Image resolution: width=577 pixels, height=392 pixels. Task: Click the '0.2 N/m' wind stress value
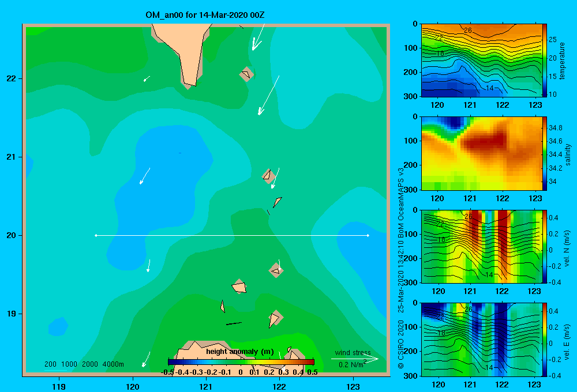coord(352,364)
